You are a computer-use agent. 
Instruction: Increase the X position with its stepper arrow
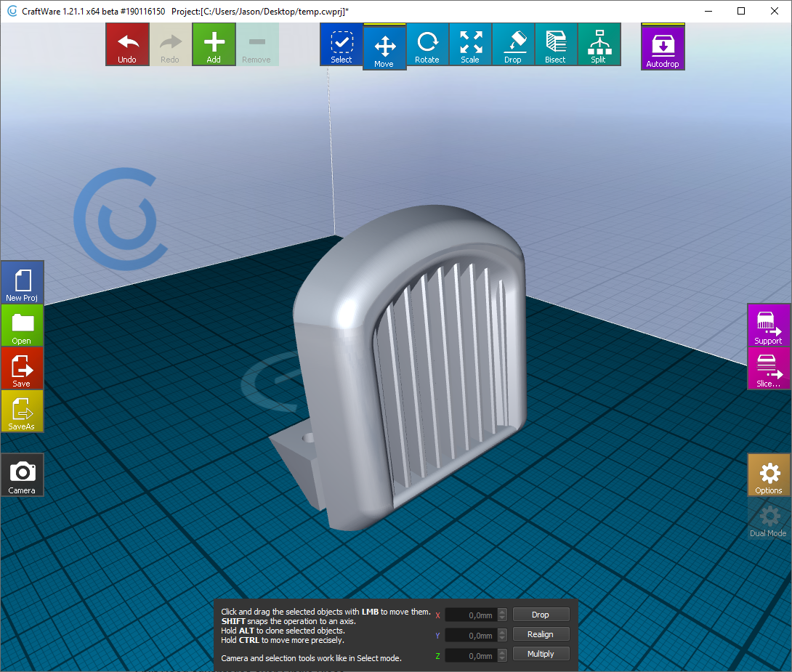pos(501,611)
